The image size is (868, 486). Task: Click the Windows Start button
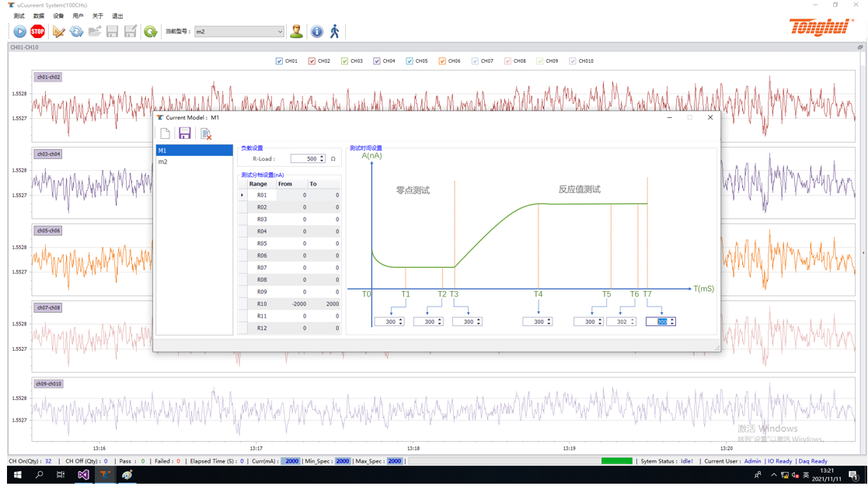[17, 475]
